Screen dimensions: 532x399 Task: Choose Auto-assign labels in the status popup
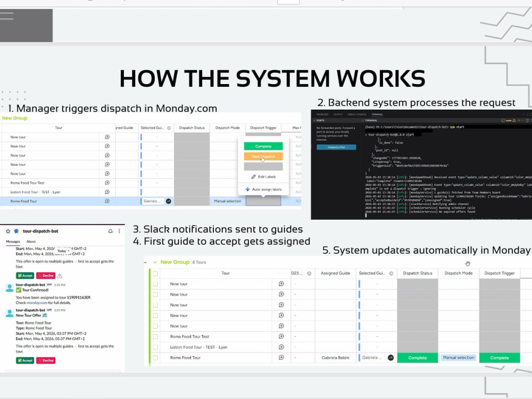[263, 189]
